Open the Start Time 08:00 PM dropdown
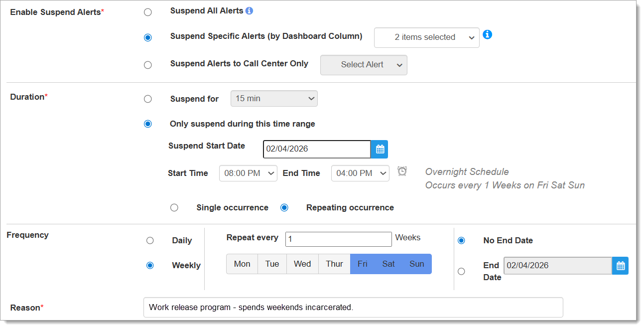The image size is (644, 328). [248, 173]
